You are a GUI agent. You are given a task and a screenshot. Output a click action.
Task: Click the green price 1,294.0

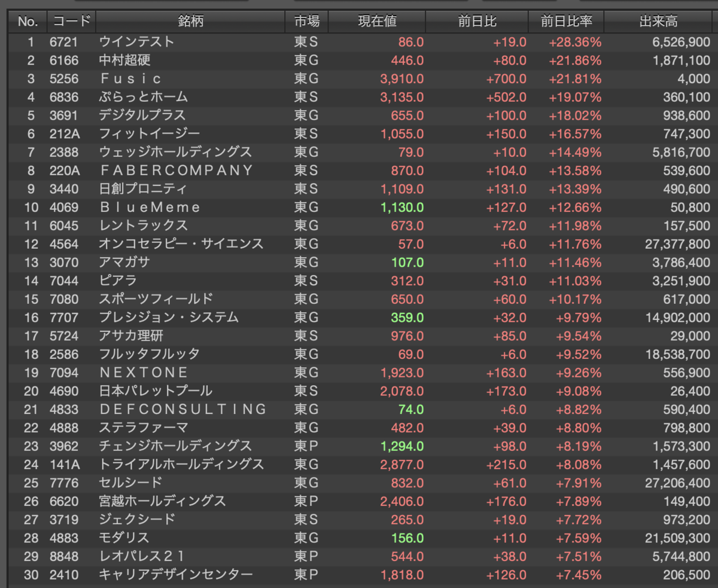(x=401, y=446)
